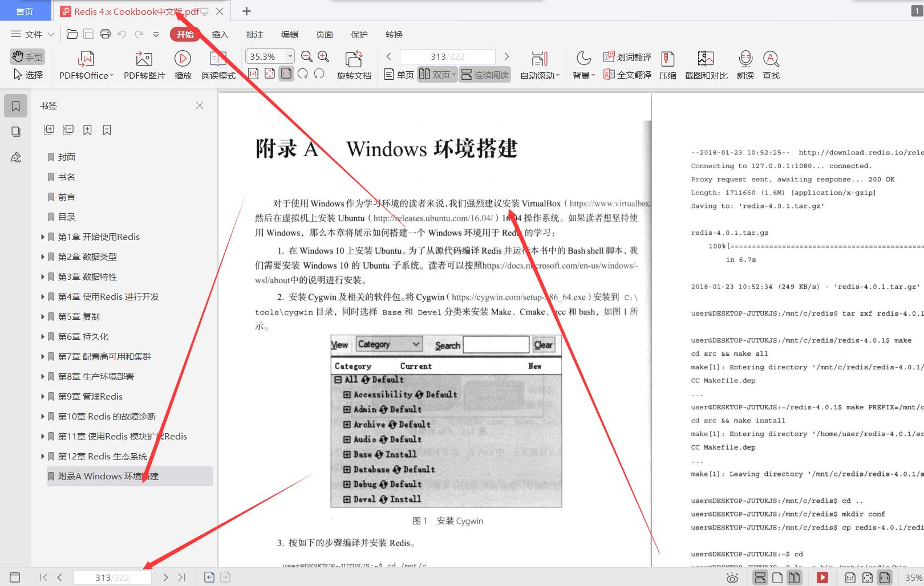
Task: Print the document with the printer icon
Action: pos(105,34)
